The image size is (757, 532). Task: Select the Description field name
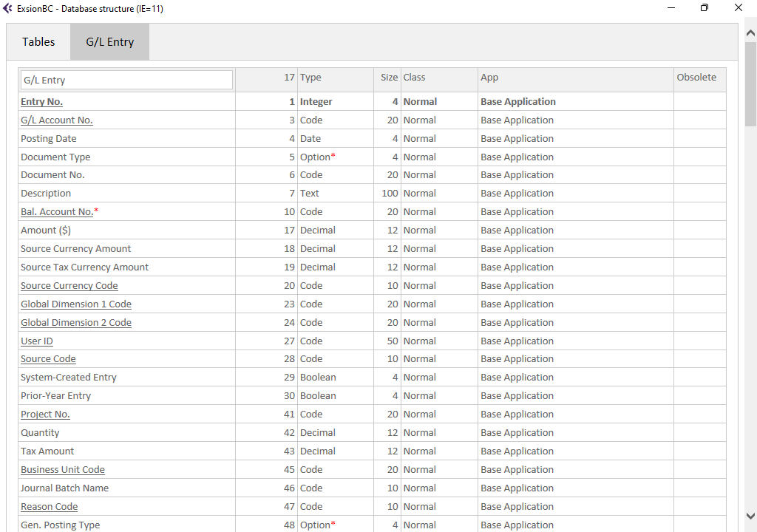pyautogui.click(x=46, y=193)
